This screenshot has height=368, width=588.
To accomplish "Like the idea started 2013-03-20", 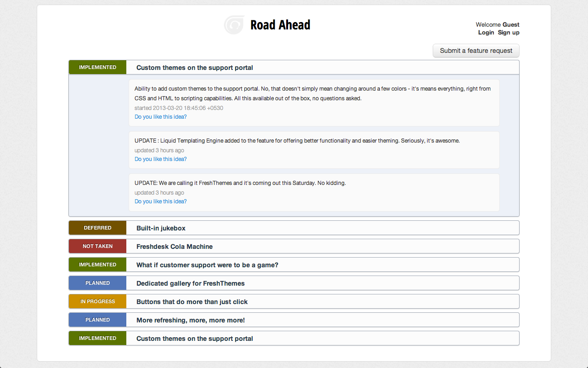I will [x=160, y=117].
